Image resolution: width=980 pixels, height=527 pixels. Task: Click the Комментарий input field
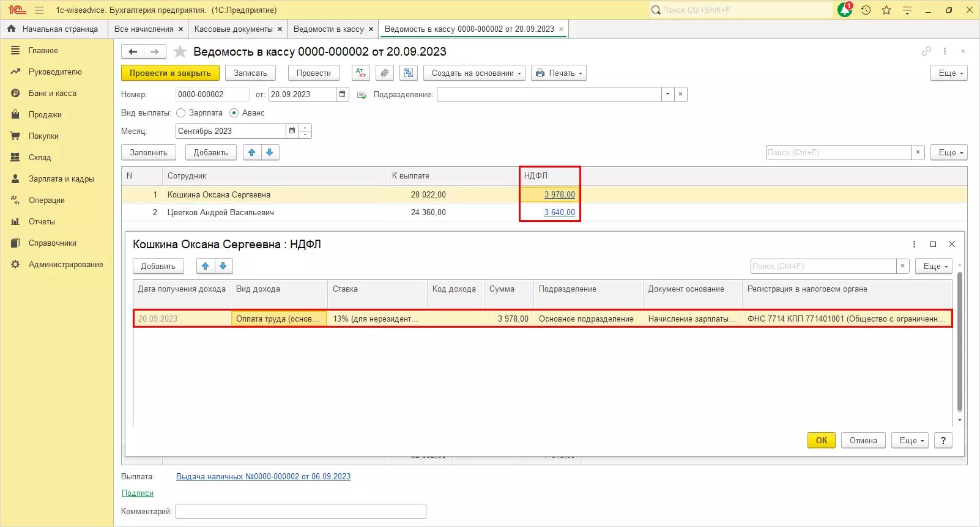coord(300,511)
